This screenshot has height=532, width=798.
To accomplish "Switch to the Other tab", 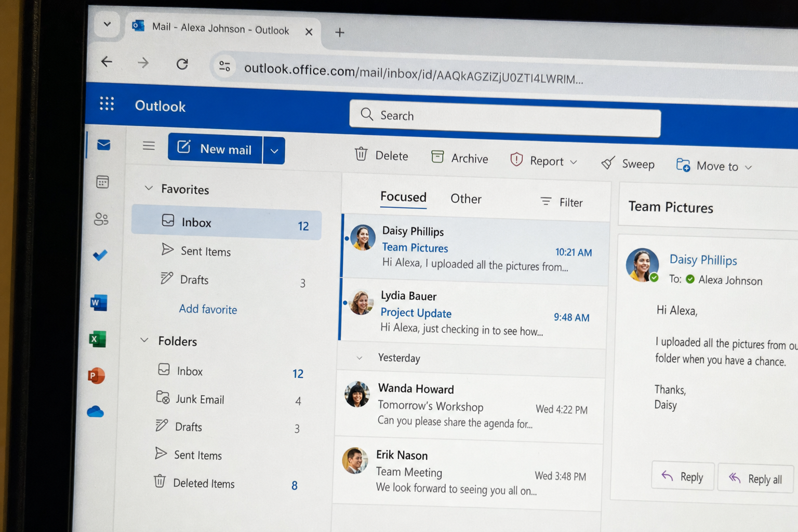I will pyautogui.click(x=466, y=199).
